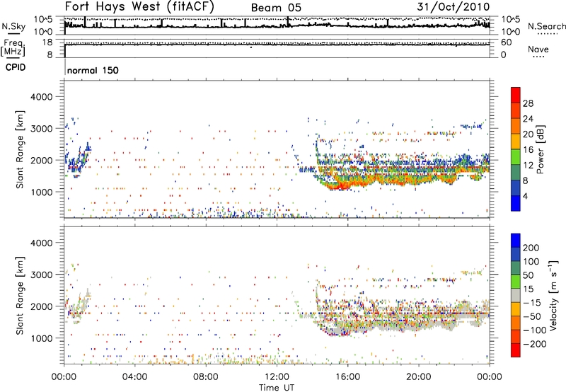
Task: Pick the red bottom segment of Velocity color bar
Action: (x=516, y=350)
